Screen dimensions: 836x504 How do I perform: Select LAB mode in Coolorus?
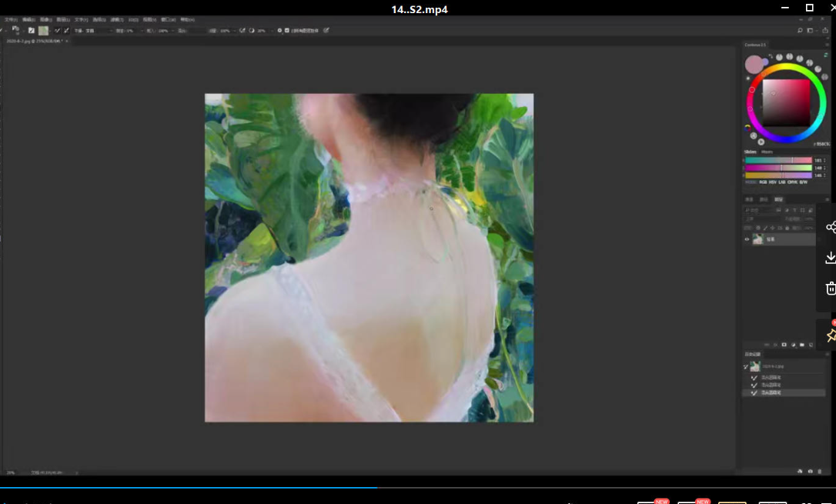(x=782, y=182)
